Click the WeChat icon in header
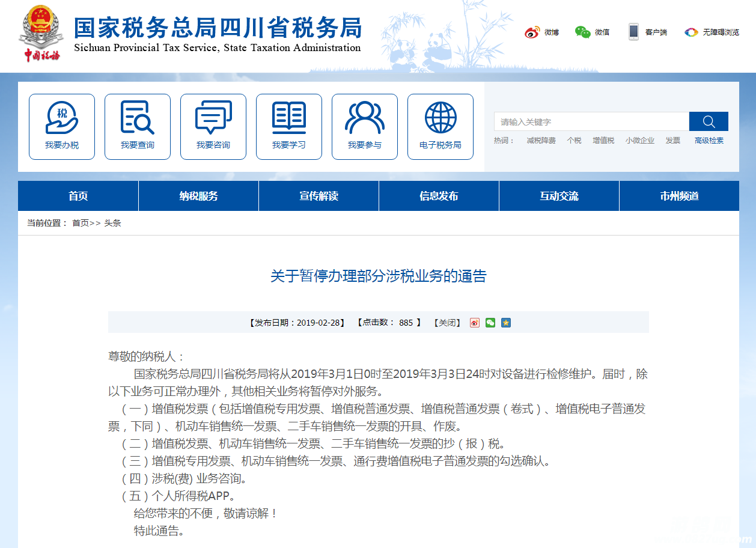 coord(583,32)
